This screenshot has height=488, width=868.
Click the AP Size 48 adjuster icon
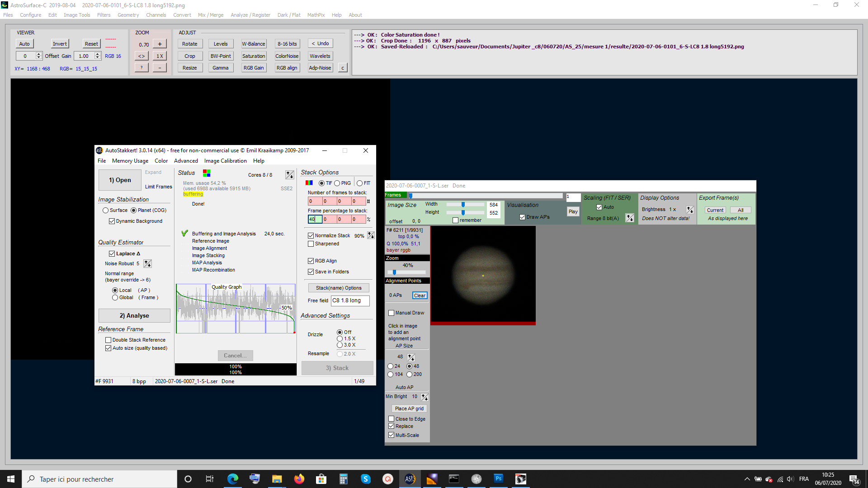411,357
